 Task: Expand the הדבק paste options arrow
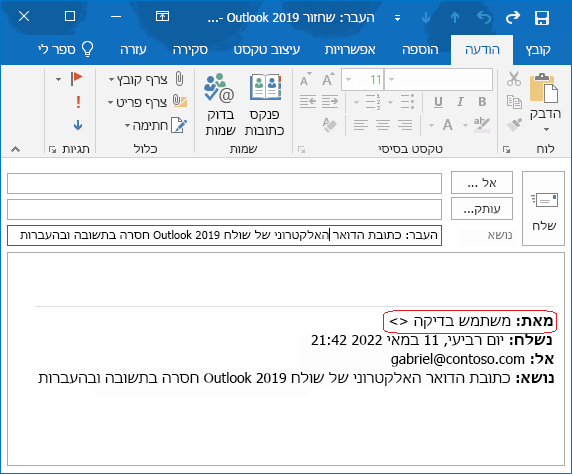click(x=546, y=130)
